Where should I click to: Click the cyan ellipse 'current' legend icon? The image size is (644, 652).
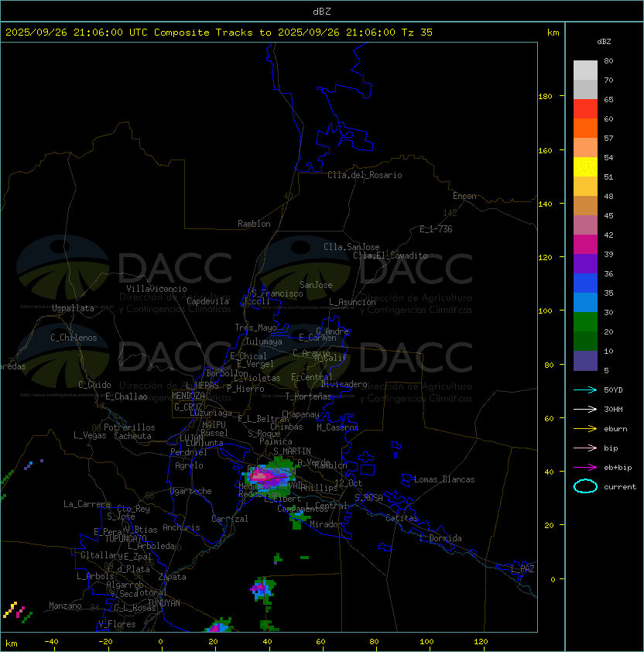[585, 486]
